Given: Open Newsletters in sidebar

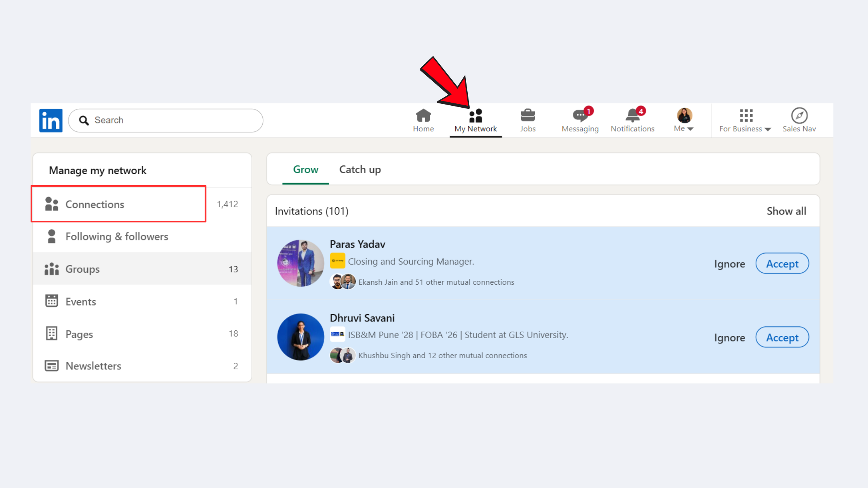Looking at the screenshot, I should pyautogui.click(x=142, y=366).
